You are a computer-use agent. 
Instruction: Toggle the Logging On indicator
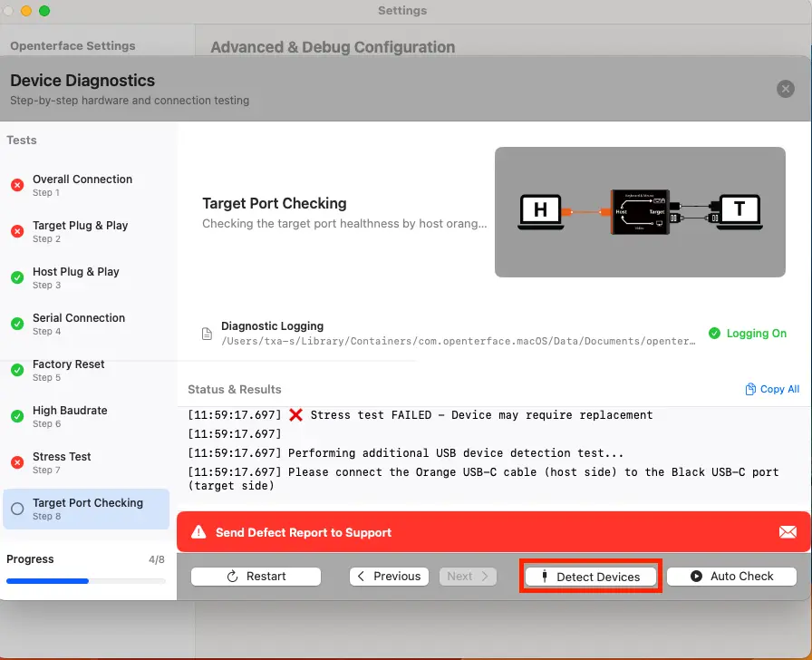748,334
